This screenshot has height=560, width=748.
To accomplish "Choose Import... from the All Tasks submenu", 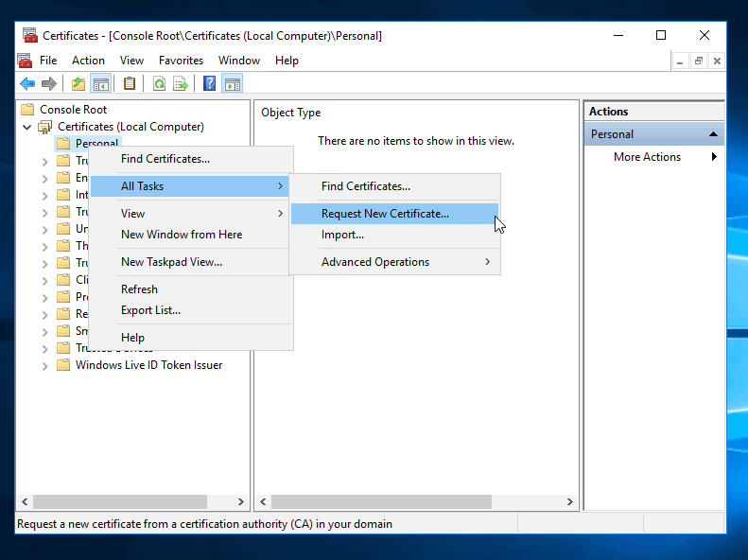I will pos(394,235).
